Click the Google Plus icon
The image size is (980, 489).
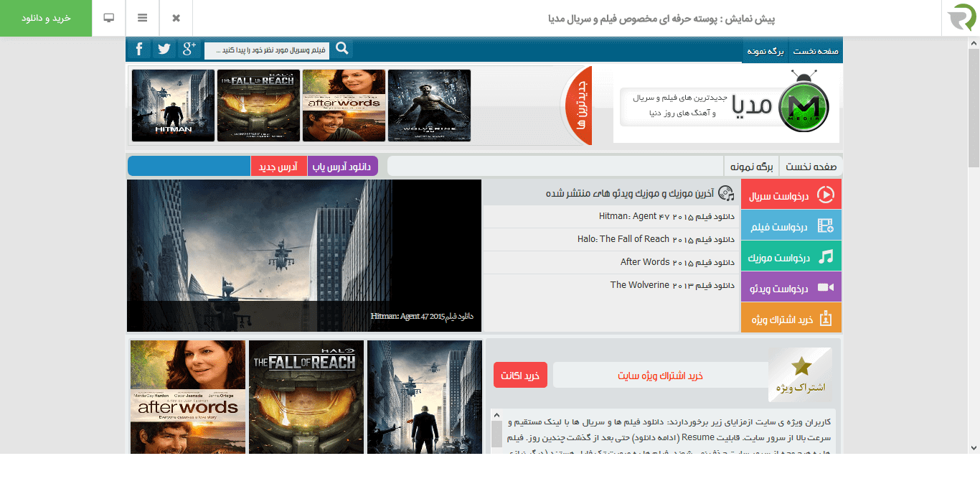click(x=189, y=50)
